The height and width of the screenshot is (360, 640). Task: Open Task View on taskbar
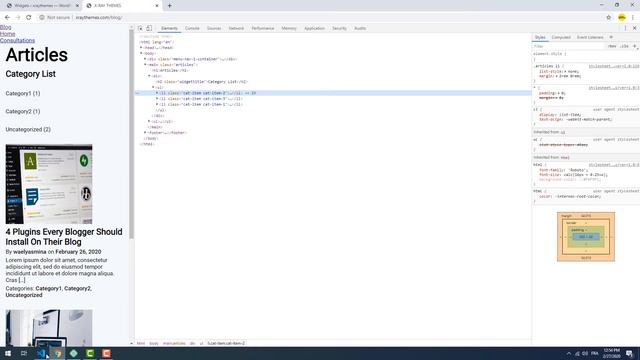click(x=24, y=353)
